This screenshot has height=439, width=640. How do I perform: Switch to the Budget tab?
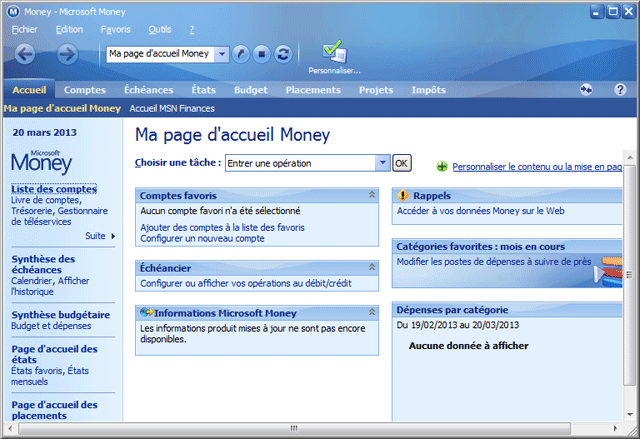250,90
